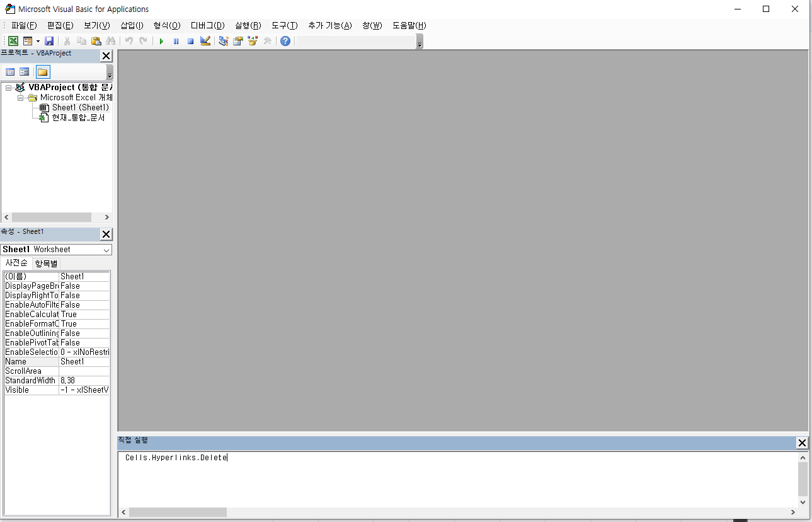The width and height of the screenshot is (812, 522).
Task: Open the 창(W) menu
Action: pos(372,25)
